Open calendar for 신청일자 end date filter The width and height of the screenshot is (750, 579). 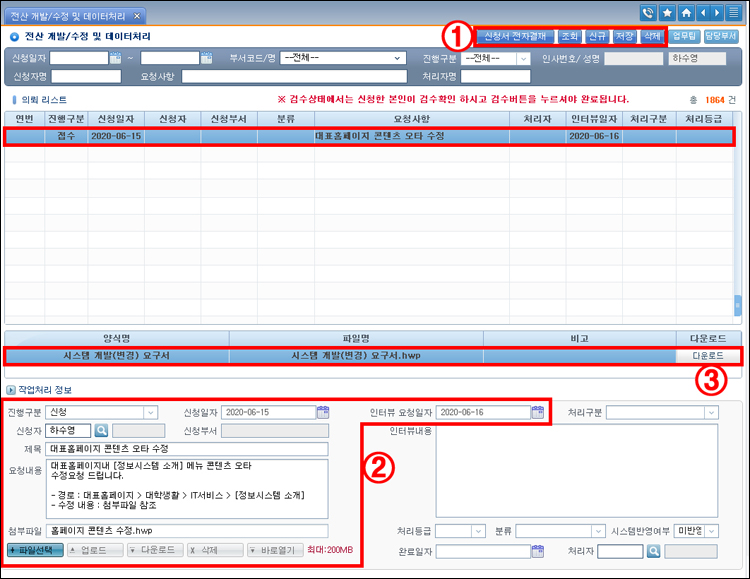206,58
